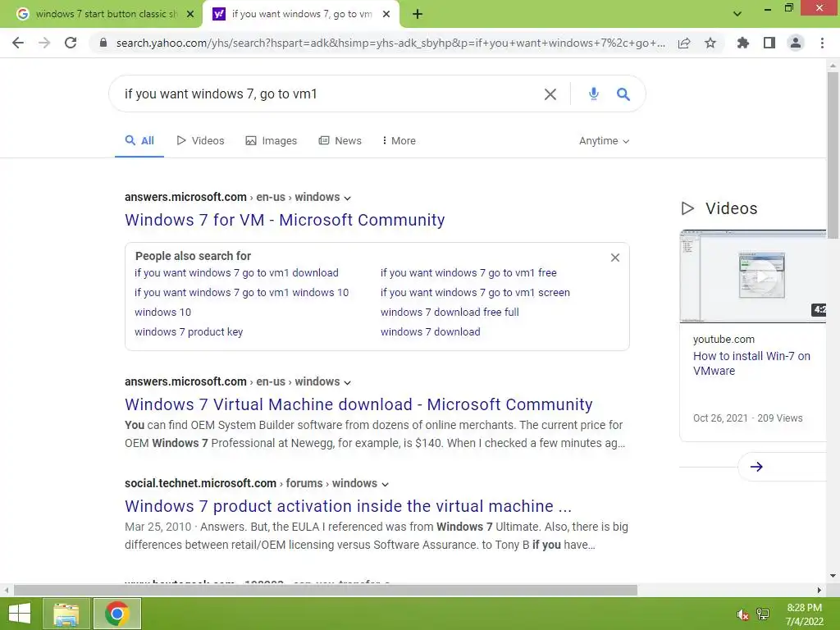Search go to vm1 windows 10 suggestion

tap(242, 293)
